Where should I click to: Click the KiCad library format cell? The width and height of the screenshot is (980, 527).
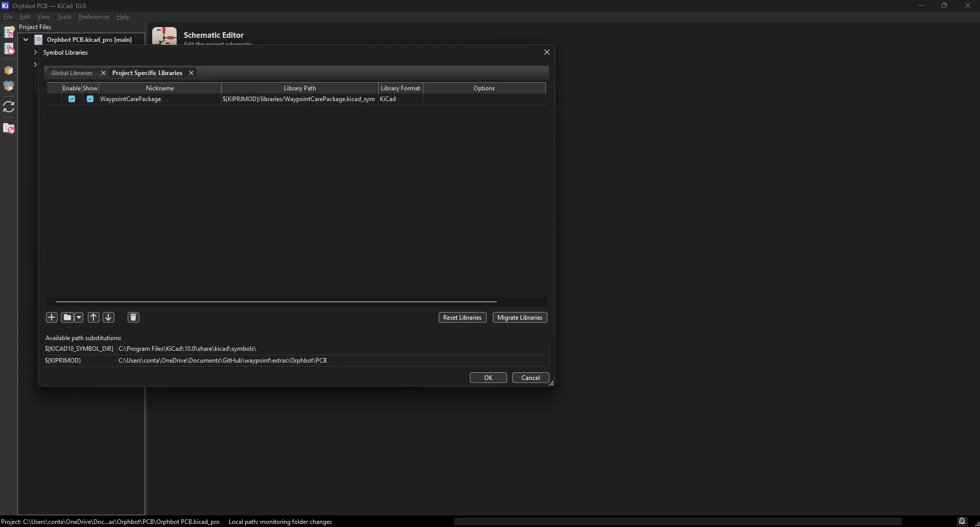pos(400,99)
